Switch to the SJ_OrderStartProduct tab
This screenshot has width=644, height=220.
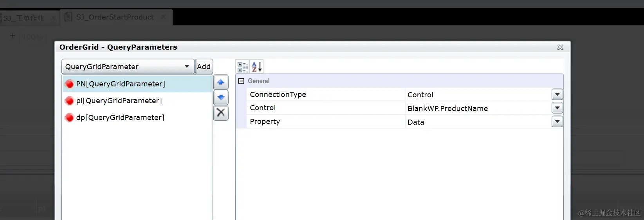pos(115,17)
